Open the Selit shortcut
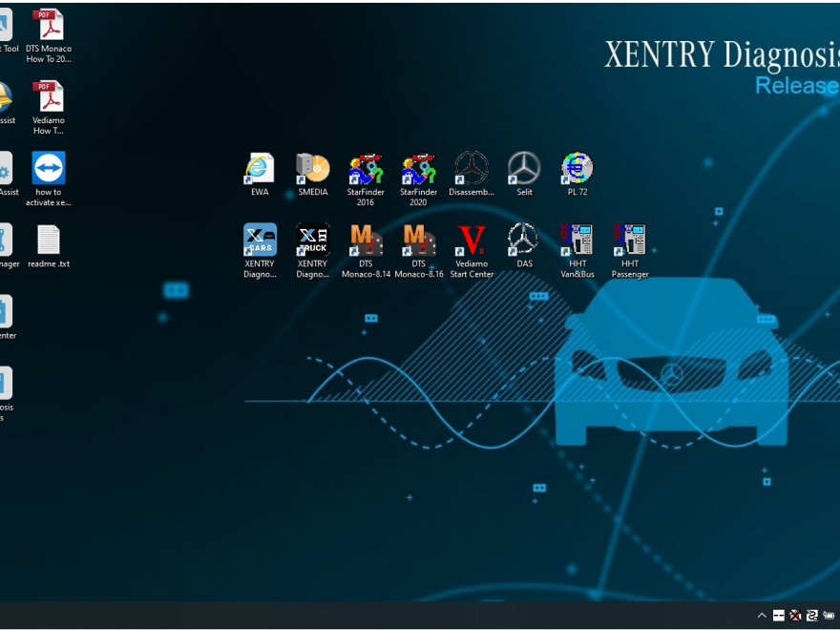 point(524,174)
